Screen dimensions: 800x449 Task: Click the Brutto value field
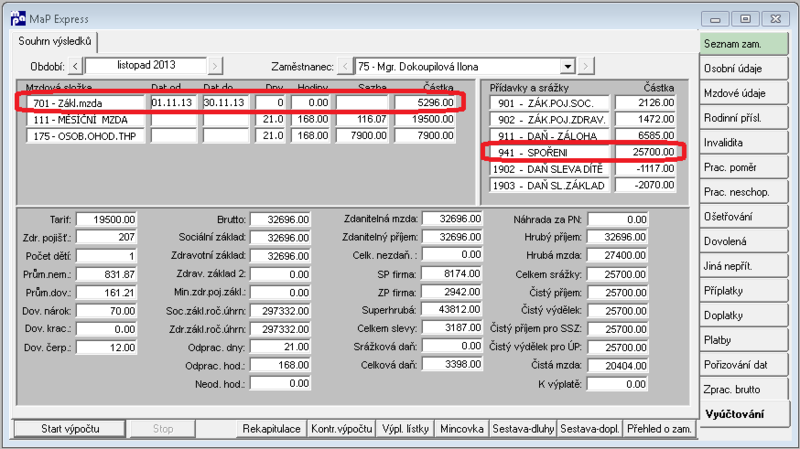click(x=280, y=219)
